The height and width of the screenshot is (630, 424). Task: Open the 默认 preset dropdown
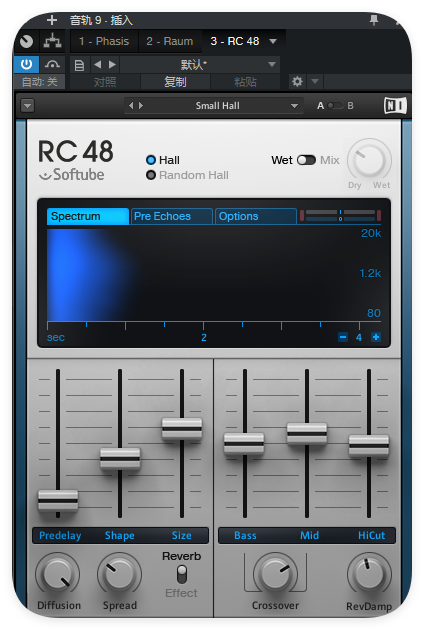click(x=200, y=64)
